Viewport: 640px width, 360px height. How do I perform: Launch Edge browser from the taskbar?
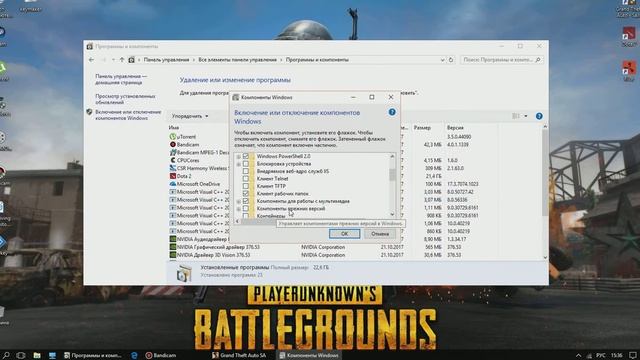click(134, 356)
